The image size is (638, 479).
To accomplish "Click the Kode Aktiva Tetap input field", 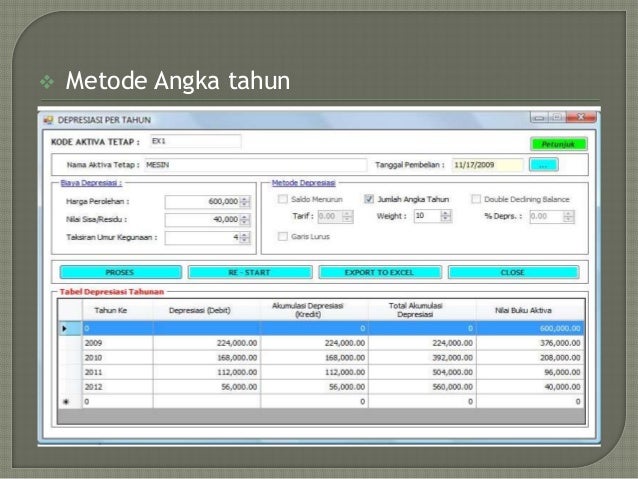I will coord(196,141).
